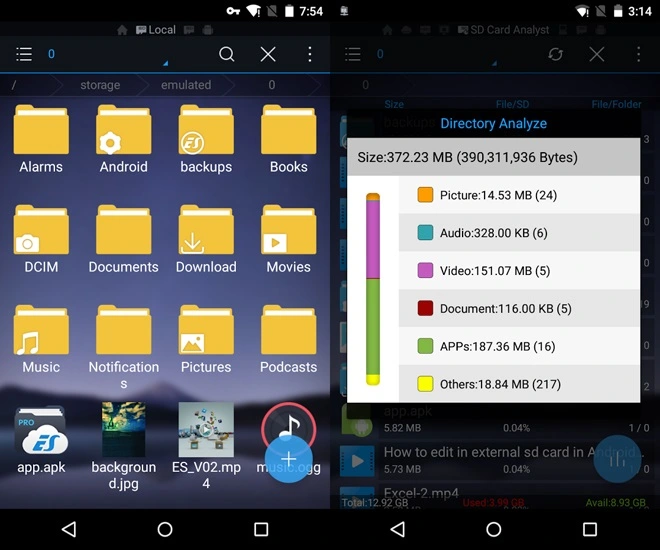Image resolution: width=660 pixels, height=550 pixels.
Task: Click the Directory Analyze dialog title
Action: (493, 123)
